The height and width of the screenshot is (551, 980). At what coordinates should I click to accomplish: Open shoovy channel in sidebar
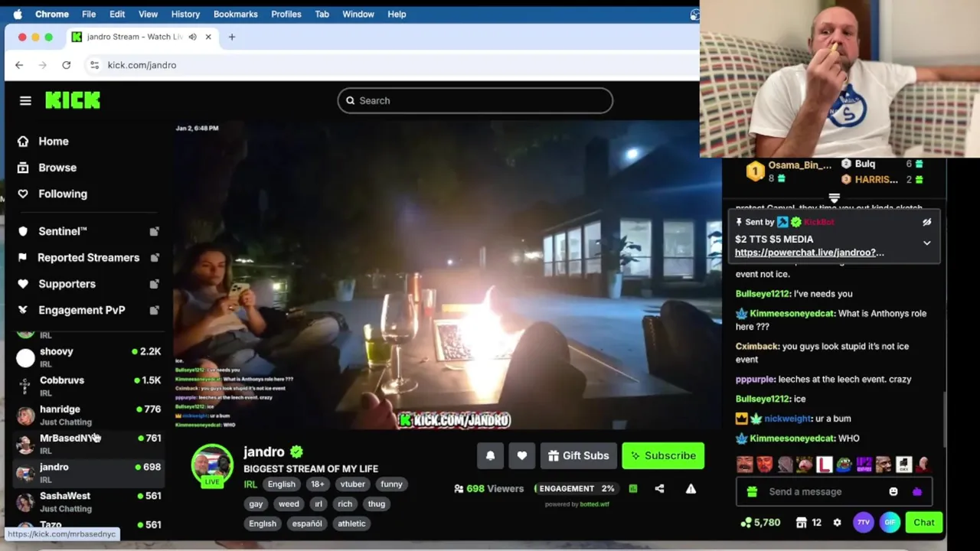pos(88,357)
